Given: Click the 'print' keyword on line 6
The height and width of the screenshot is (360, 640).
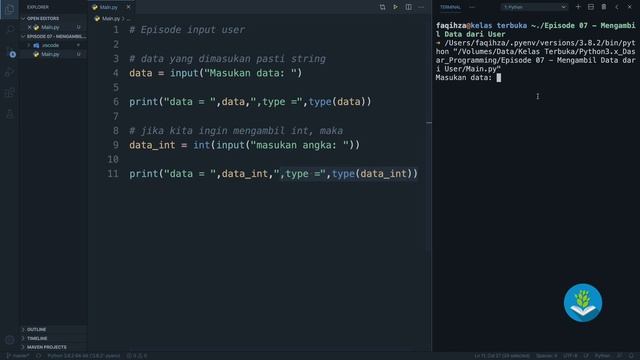Looking at the screenshot, I should pyautogui.click(x=143, y=102).
